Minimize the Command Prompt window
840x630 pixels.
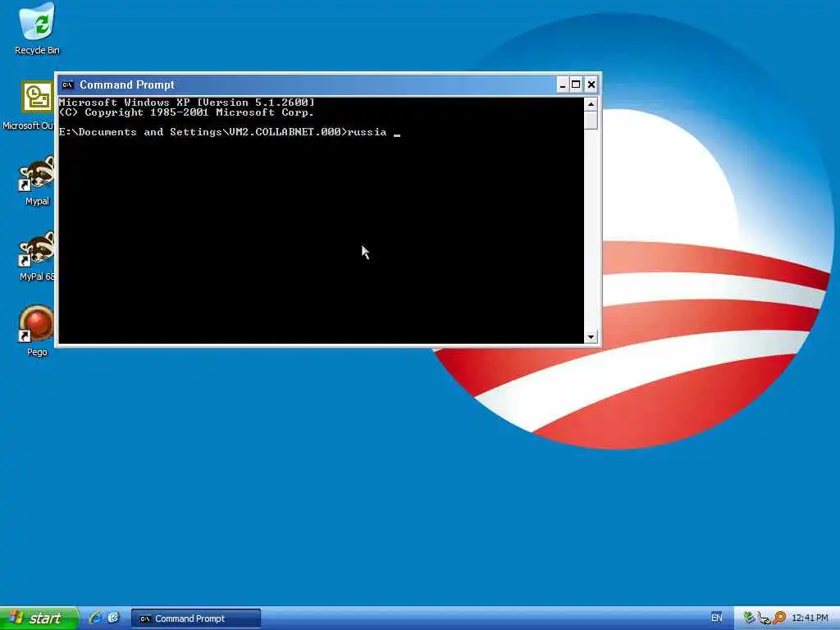(563, 84)
